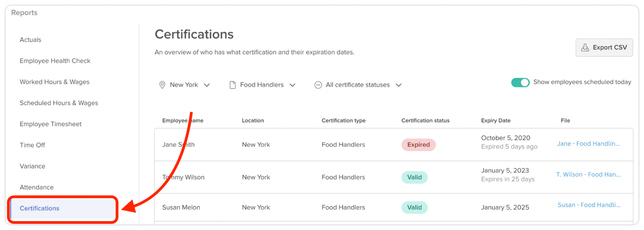Open T. Wilson - Food Handlers file link
The height and width of the screenshot is (230, 644).
tap(588, 175)
